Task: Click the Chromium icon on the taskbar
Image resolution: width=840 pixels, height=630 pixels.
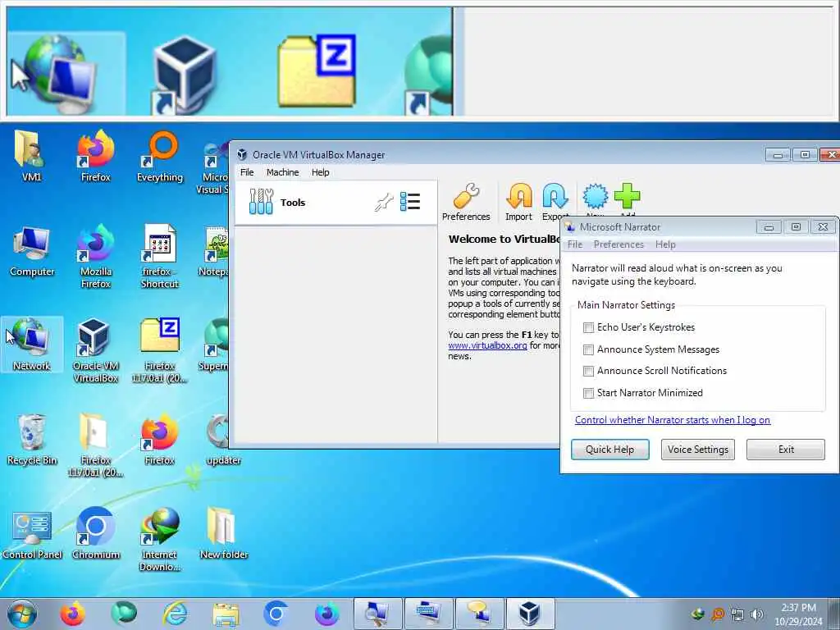Action: (276, 614)
